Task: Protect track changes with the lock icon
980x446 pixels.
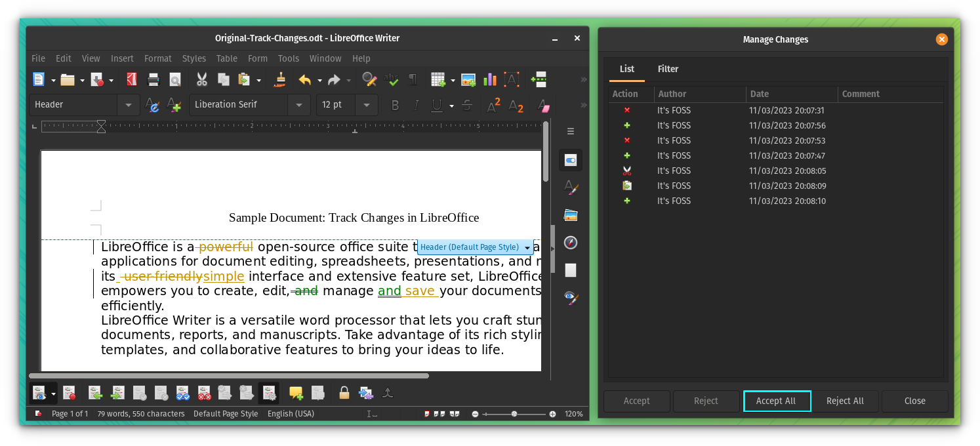Action: point(344,392)
